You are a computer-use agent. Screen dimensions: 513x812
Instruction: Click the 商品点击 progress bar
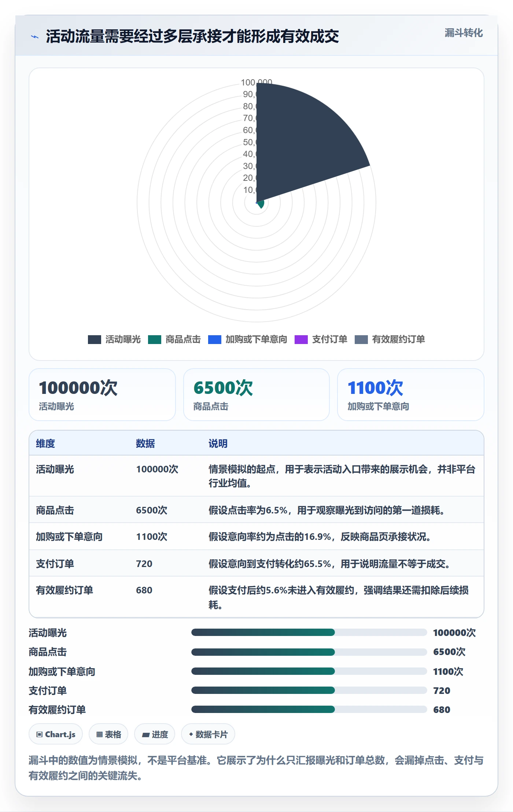pos(309,652)
